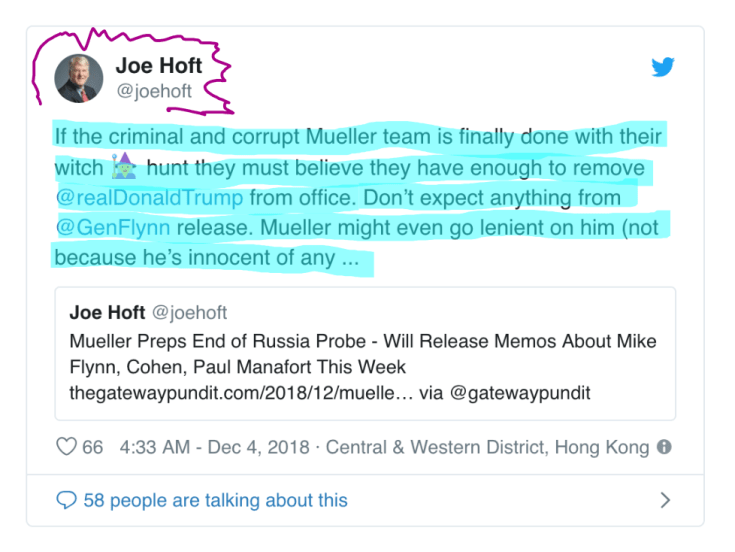View the 58 people are talking about this link
Image resolution: width=735 pixels, height=552 pixels.
point(215,500)
